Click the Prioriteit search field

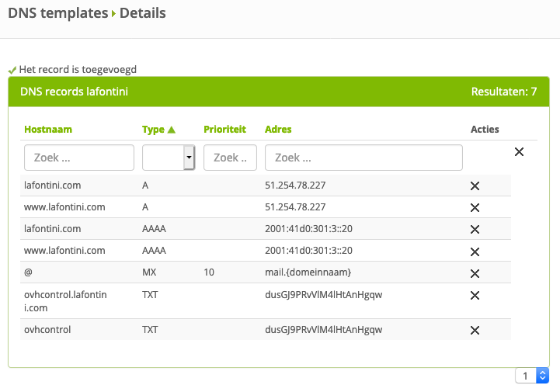230,158
